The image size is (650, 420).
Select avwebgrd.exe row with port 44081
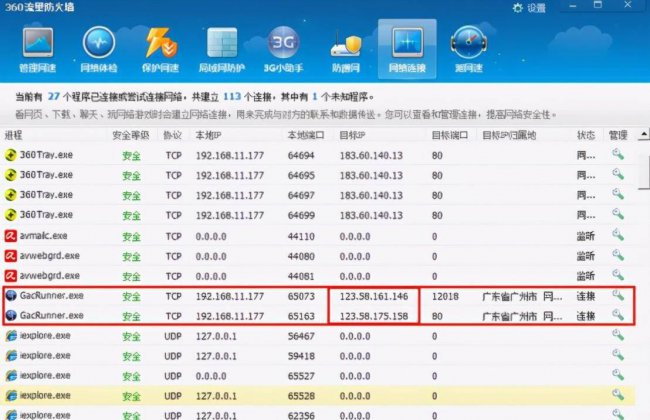pos(318,276)
